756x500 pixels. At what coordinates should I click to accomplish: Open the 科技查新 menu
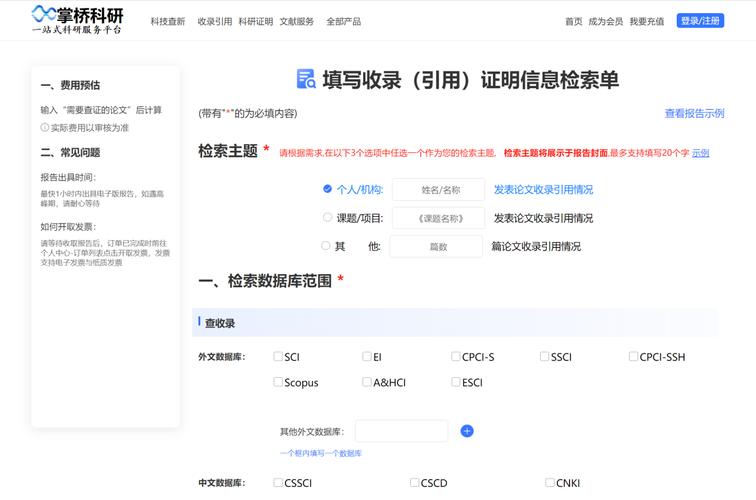coord(168,21)
